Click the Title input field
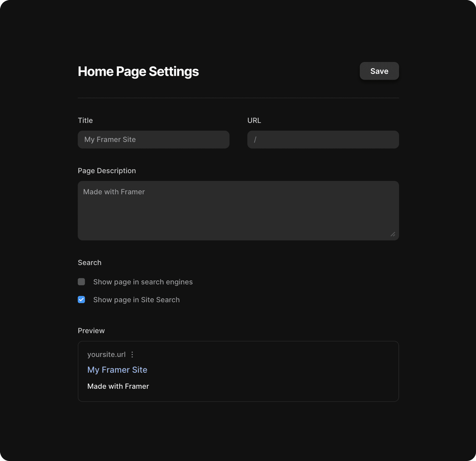The image size is (476, 461). pos(153,140)
